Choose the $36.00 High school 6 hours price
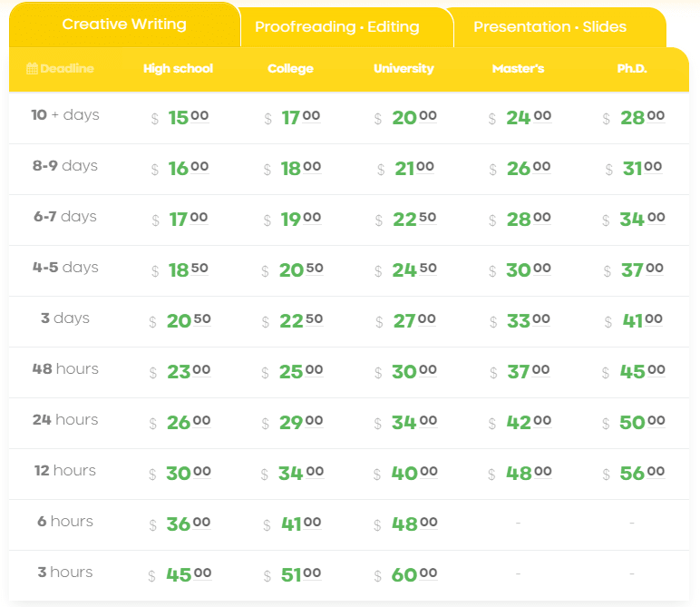 pos(180,524)
